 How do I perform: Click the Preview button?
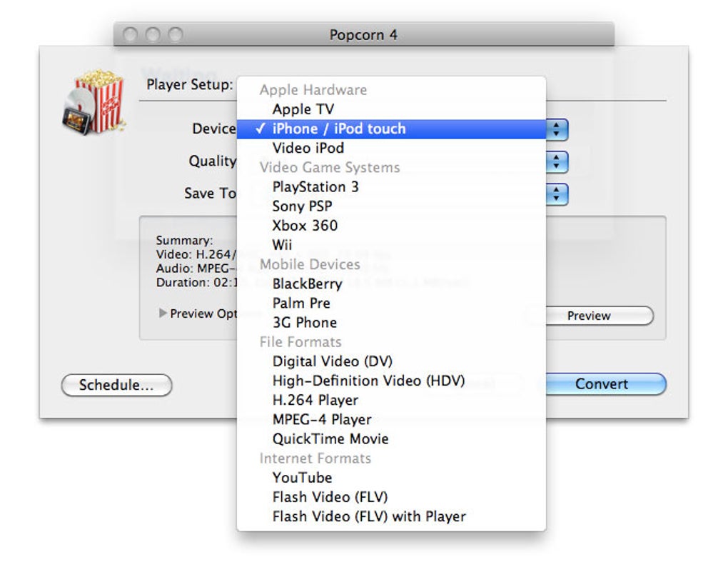(599, 316)
